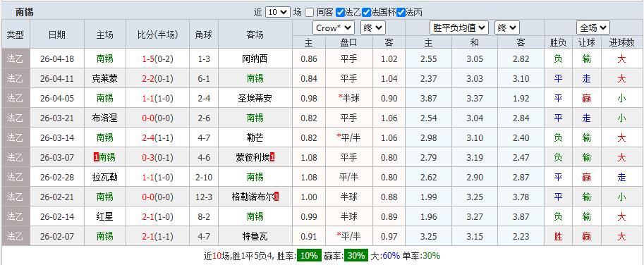Screen dimensions: 644x265
Task: Click the 克莱蒙 home team link
Action: [x=104, y=78]
